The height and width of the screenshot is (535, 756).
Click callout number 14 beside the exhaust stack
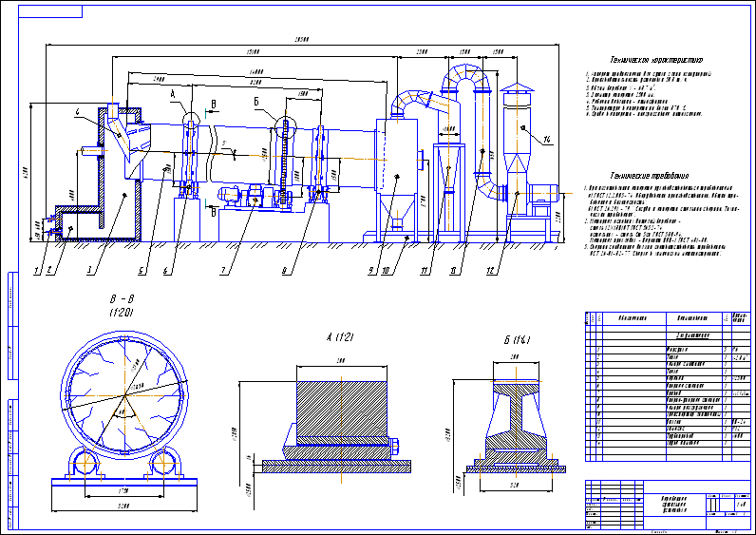pos(547,140)
